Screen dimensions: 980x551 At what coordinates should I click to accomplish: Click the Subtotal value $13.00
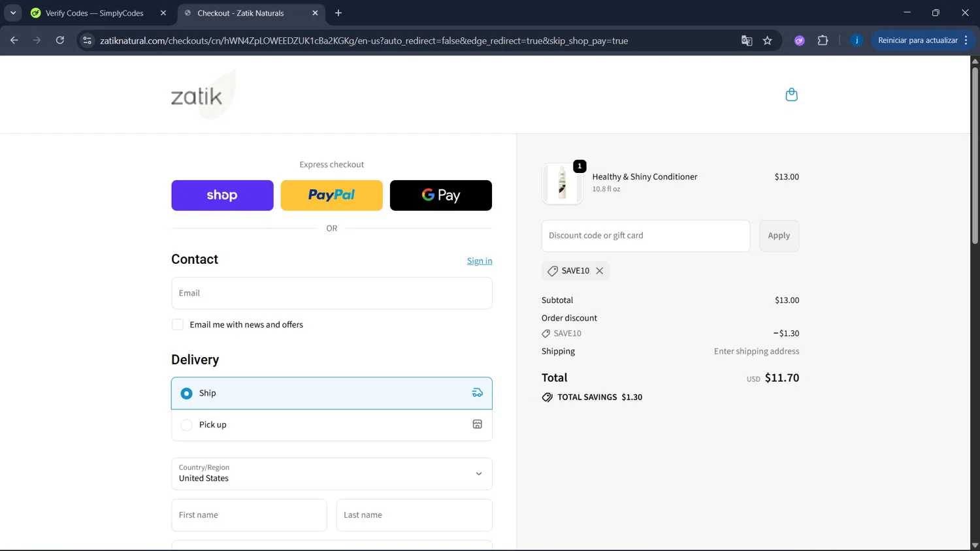point(787,300)
